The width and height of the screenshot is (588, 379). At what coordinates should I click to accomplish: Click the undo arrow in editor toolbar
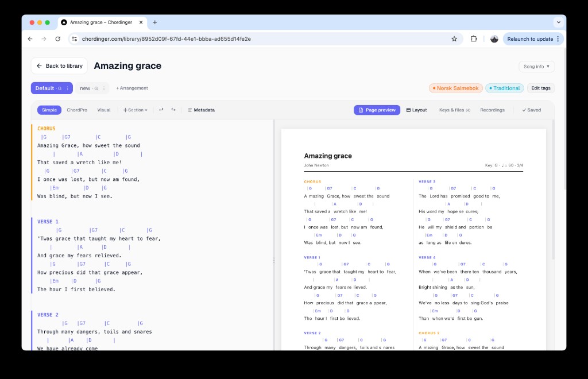pos(161,110)
